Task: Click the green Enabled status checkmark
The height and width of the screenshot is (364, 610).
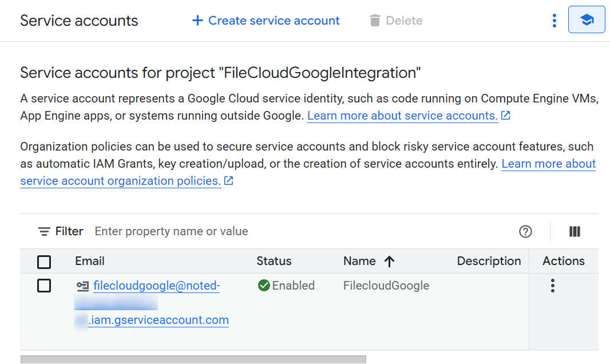Action: coord(264,286)
